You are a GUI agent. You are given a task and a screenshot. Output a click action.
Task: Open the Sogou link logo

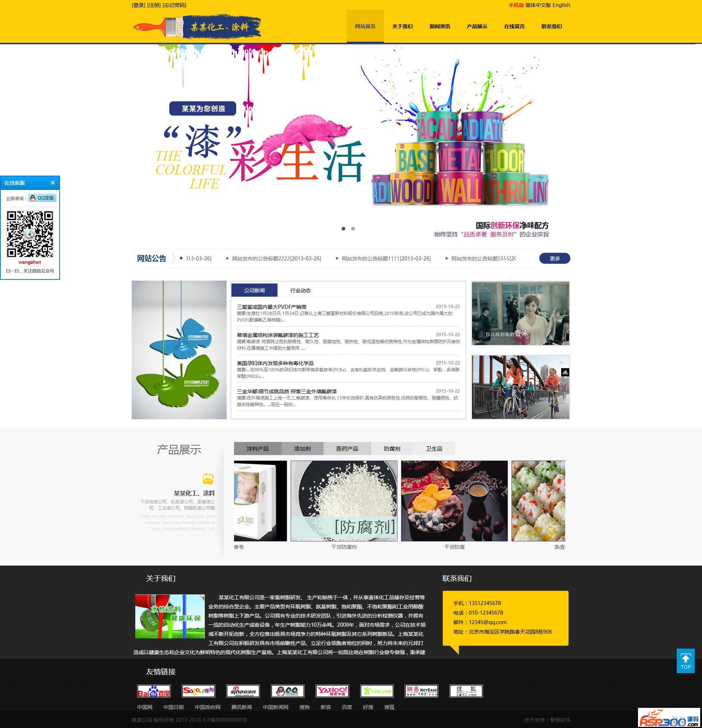(198, 691)
